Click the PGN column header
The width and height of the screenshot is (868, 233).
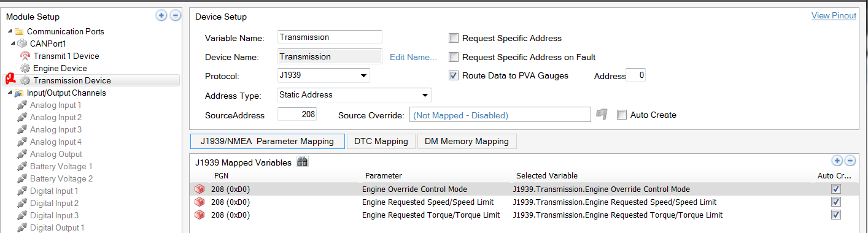(220, 176)
